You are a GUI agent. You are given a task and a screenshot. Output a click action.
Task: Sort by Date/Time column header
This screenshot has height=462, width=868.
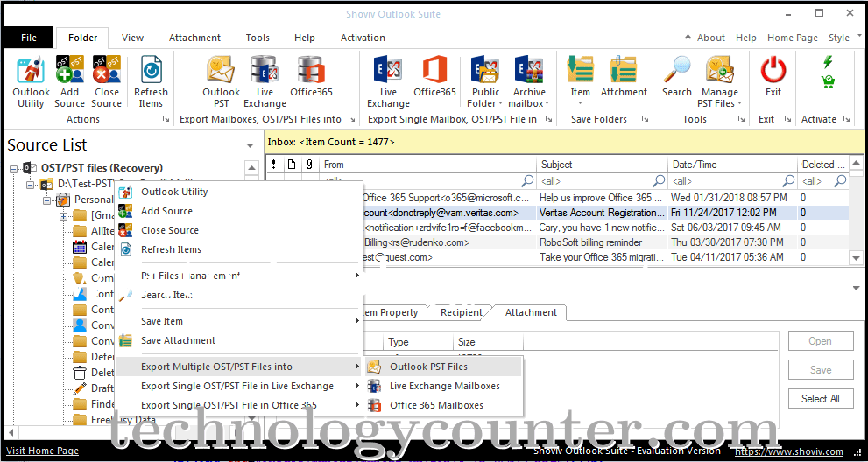coord(732,164)
